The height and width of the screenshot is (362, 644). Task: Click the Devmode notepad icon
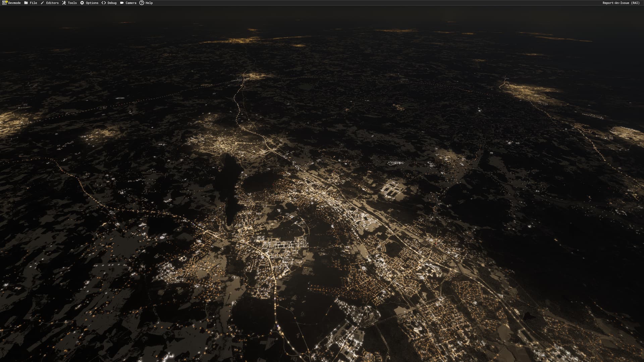pyautogui.click(x=4, y=3)
